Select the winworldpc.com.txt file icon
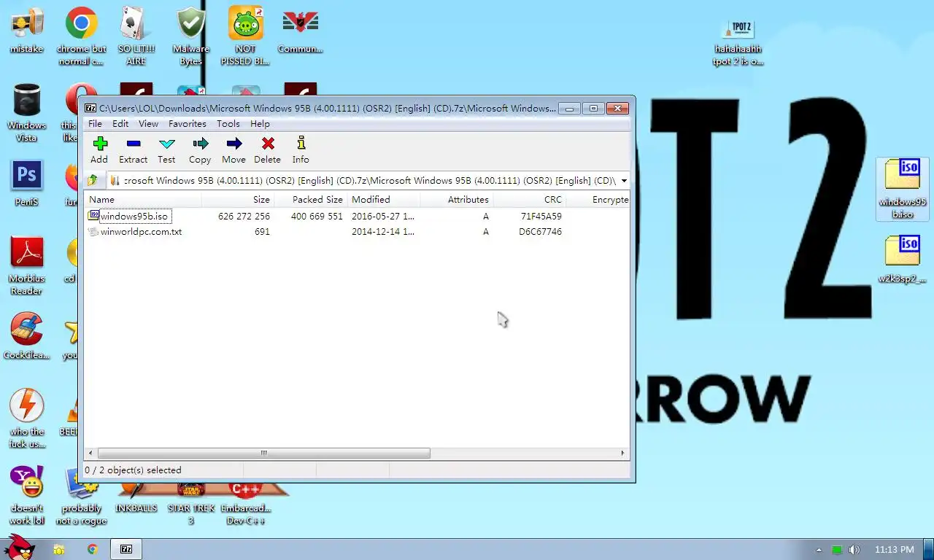 [x=93, y=232]
